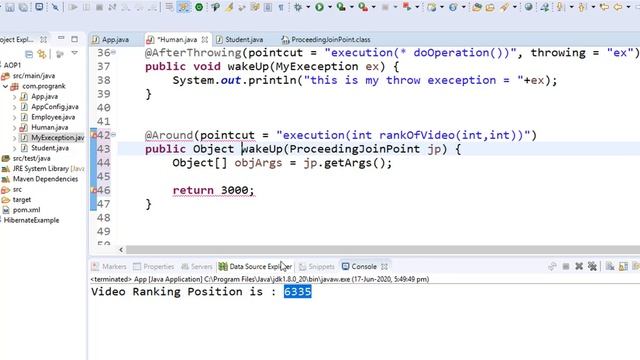Collapse the com.progrank package

(x=5, y=86)
